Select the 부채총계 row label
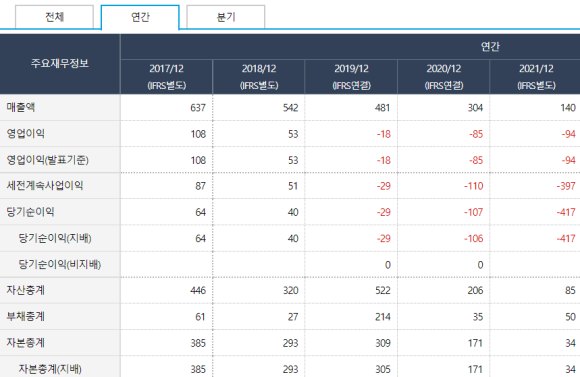 pos(26,316)
